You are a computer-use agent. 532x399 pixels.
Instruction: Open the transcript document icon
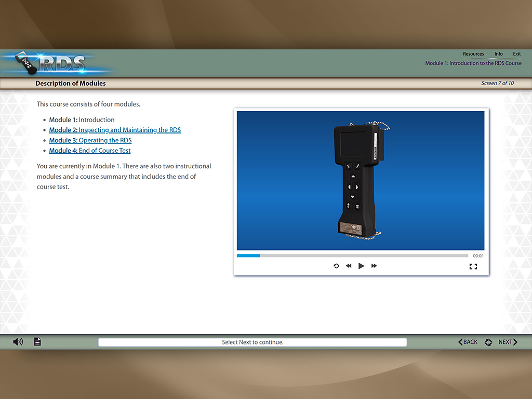(x=37, y=342)
